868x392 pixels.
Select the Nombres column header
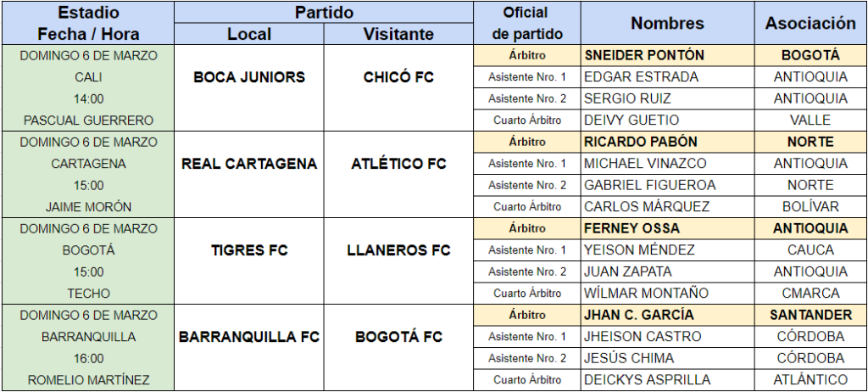(x=668, y=23)
